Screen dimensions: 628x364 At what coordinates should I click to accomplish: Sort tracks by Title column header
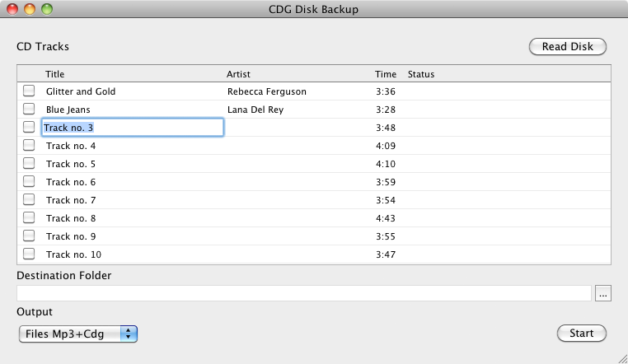(54, 74)
